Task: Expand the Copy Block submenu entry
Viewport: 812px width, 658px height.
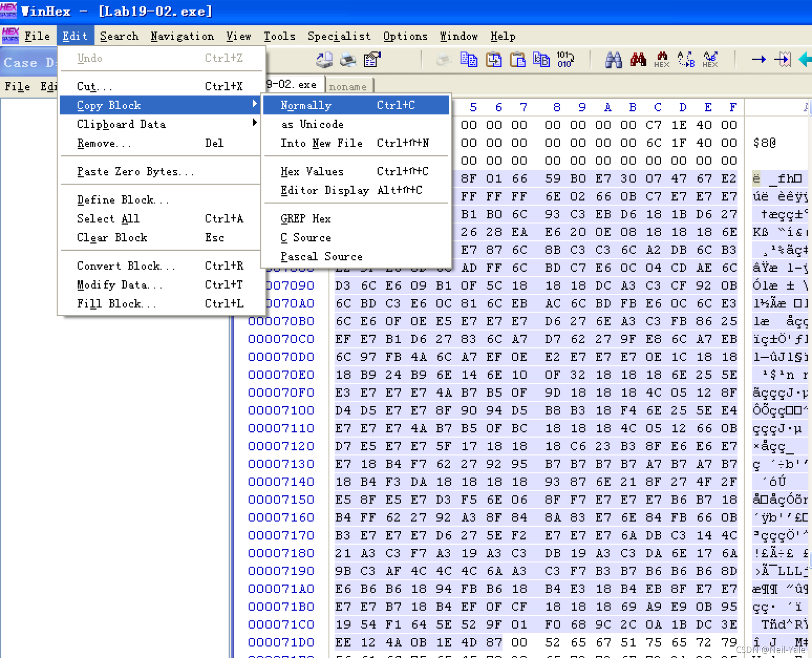Action: tap(161, 105)
